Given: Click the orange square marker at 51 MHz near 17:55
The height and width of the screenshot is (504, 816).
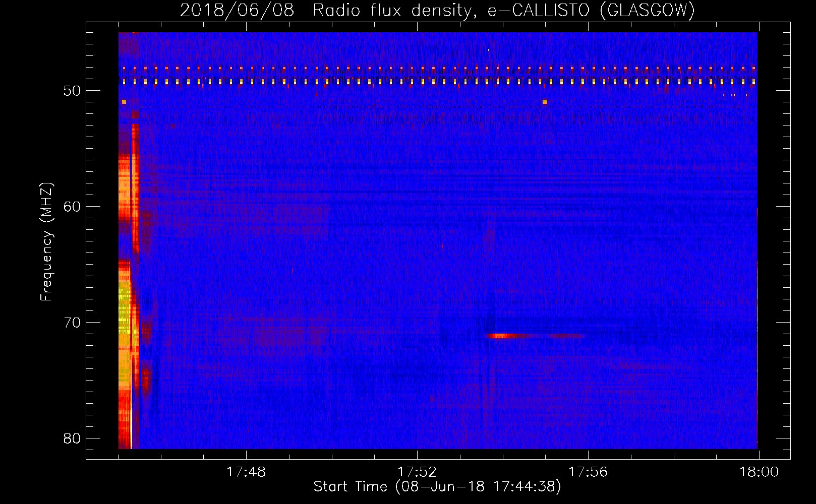Looking at the screenshot, I should (x=545, y=102).
